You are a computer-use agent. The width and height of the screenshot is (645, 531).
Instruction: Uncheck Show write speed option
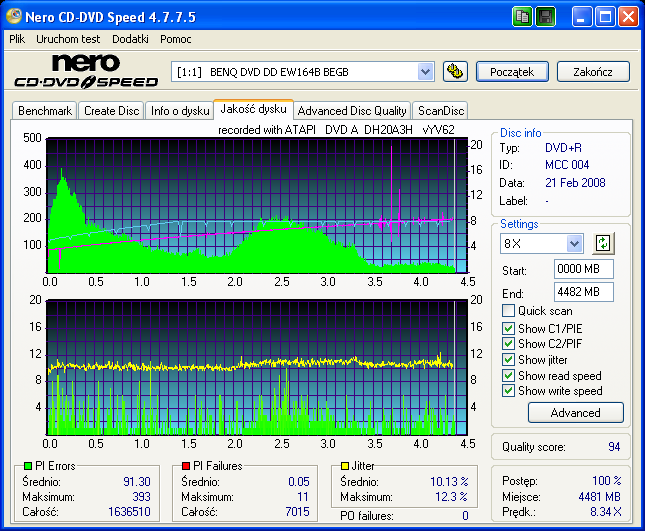[508, 390]
